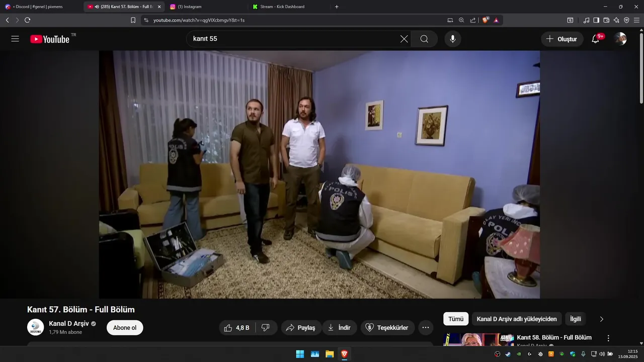The height and width of the screenshot is (362, 644).
Task: Switch to the Stream - Kick Dashboard tab
Action: coord(289,7)
